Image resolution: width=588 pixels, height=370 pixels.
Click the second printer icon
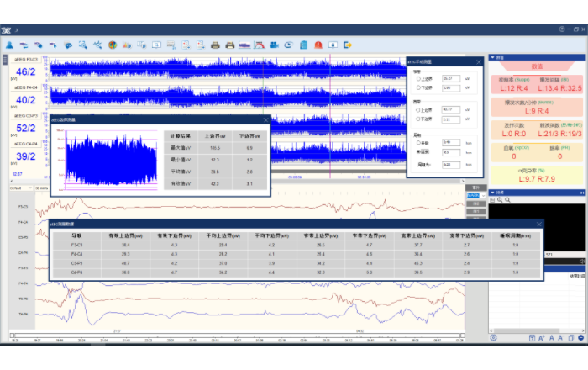point(230,45)
